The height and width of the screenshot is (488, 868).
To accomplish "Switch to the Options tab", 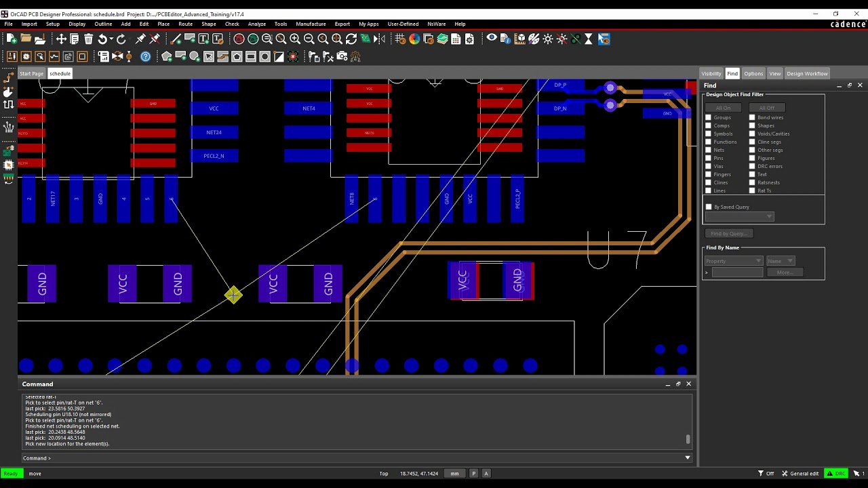I will click(x=753, y=73).
